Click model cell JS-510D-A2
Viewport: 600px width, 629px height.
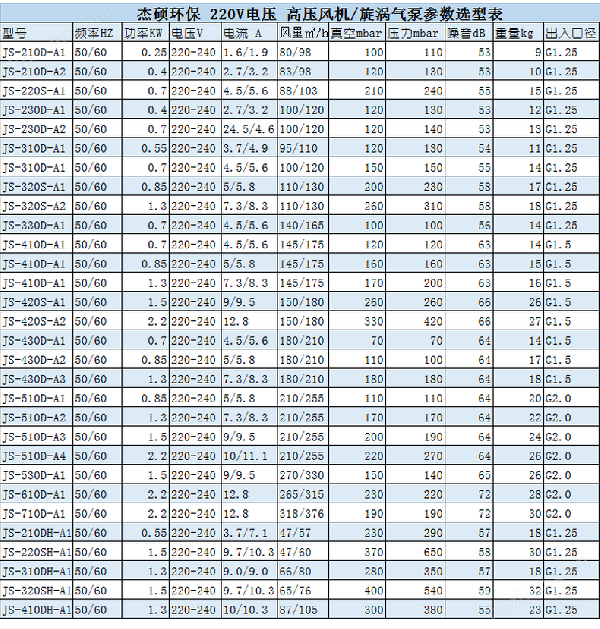coord(34,418)
